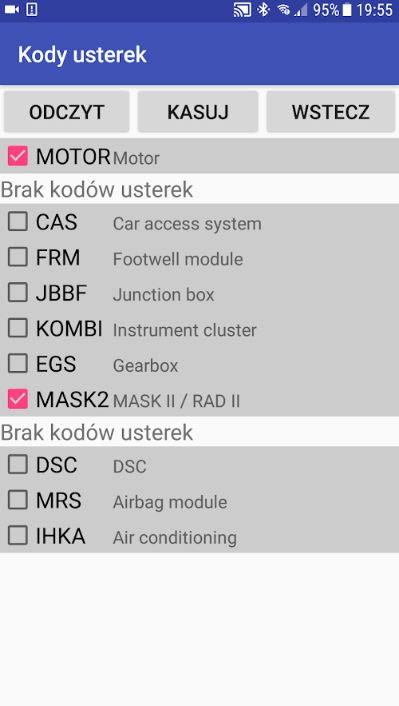
Task: Tap the KASUJ button
Action: pyautogui.click(x=198, y=112)
